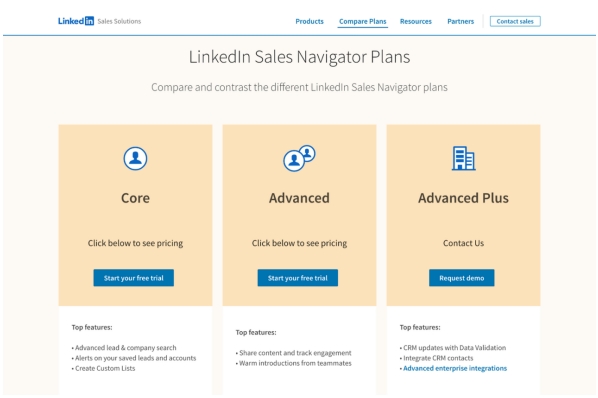
Task: Click 'Alerts on your saved leads and accounts'
Action: click(135, 358)
